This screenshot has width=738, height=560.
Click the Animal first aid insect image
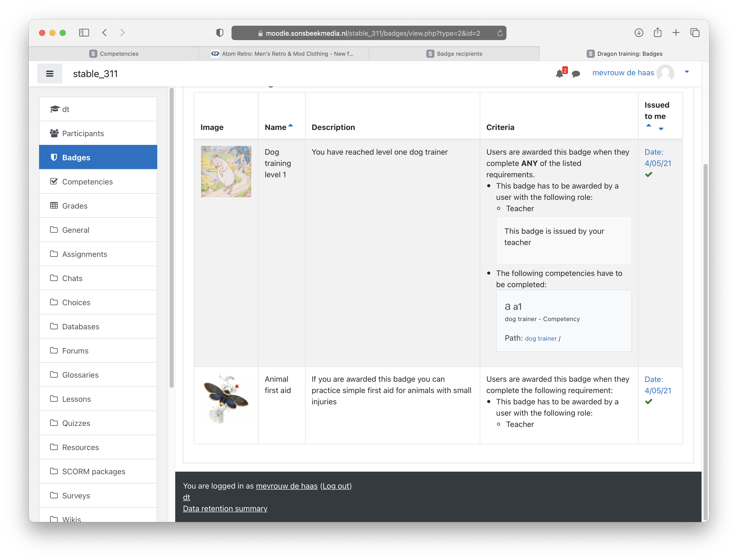tap(226, 399)
